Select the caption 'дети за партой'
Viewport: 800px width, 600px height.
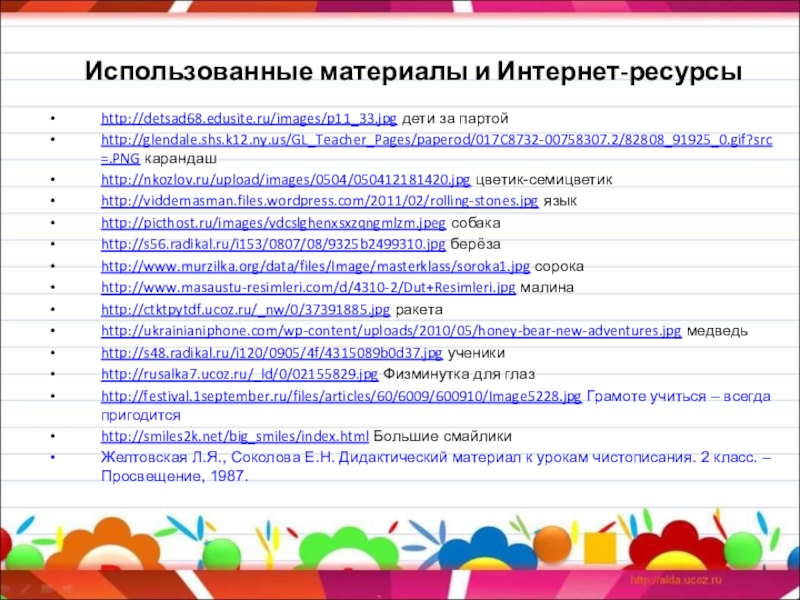pos(455,119)
